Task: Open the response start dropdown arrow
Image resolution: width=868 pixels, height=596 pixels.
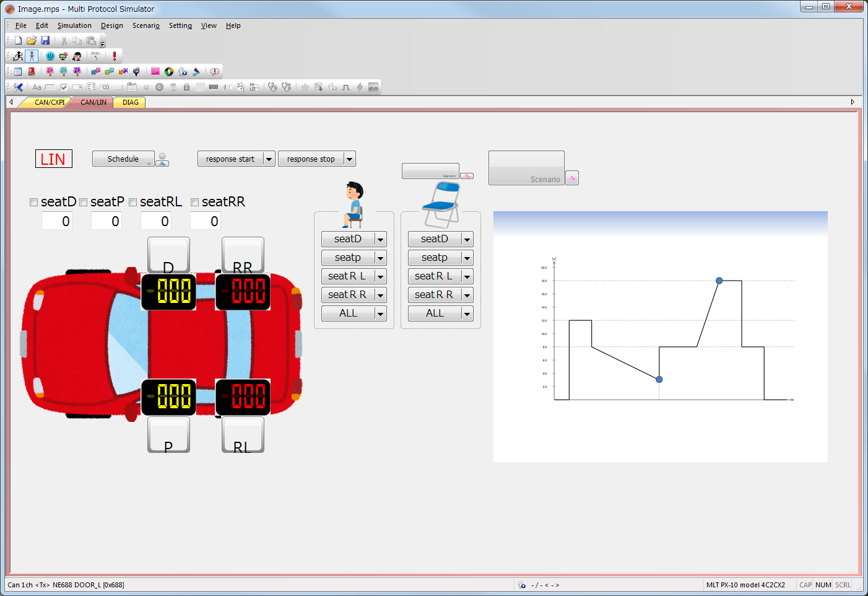Action: click(269, 159)
